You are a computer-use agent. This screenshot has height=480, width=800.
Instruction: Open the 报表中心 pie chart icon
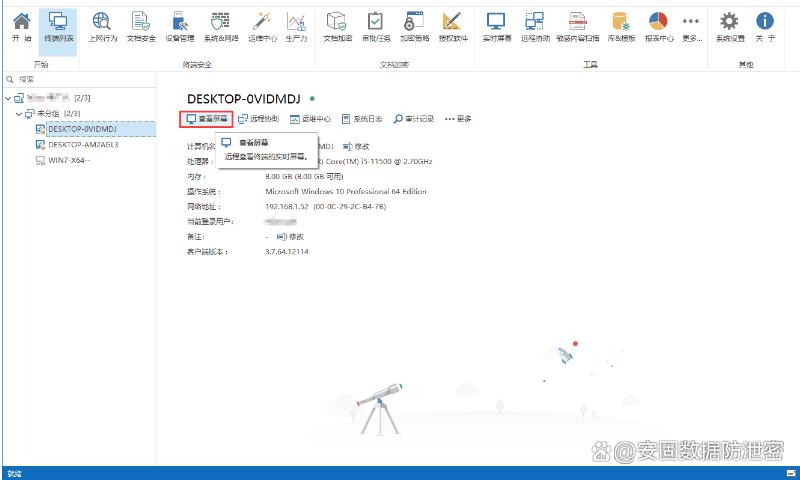657,26
